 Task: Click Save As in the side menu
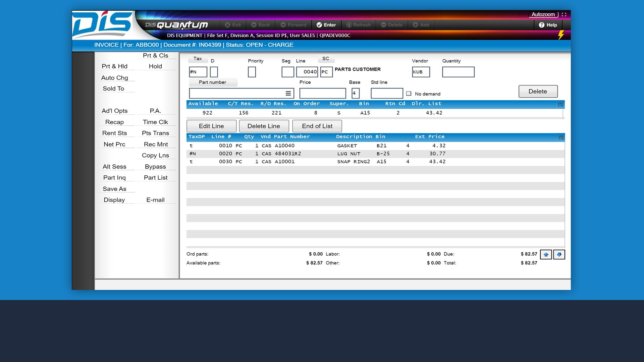coord(115,189)
